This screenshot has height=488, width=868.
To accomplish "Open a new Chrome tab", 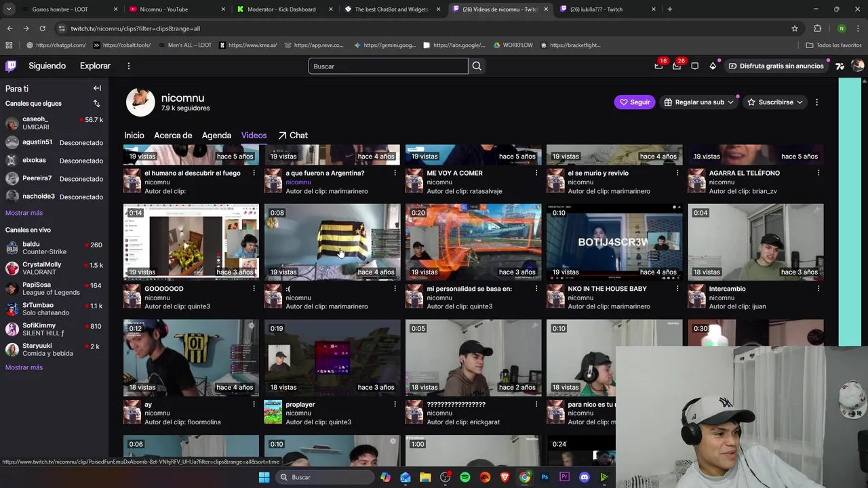I will [669, 9].
